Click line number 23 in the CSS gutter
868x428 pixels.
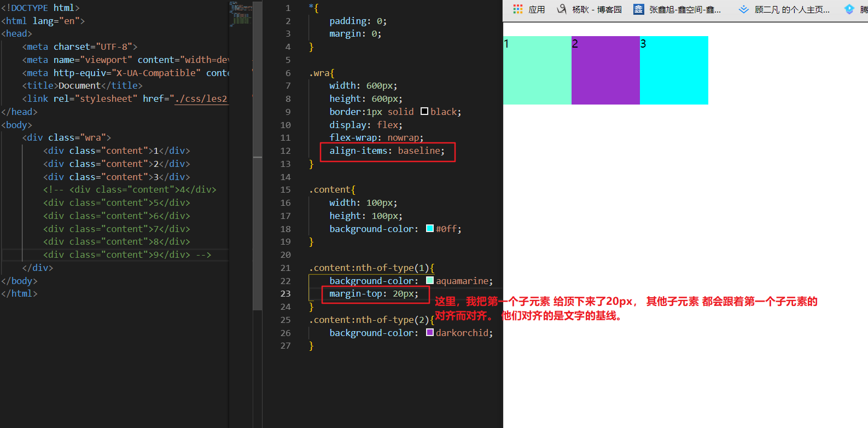pos(286,294)
